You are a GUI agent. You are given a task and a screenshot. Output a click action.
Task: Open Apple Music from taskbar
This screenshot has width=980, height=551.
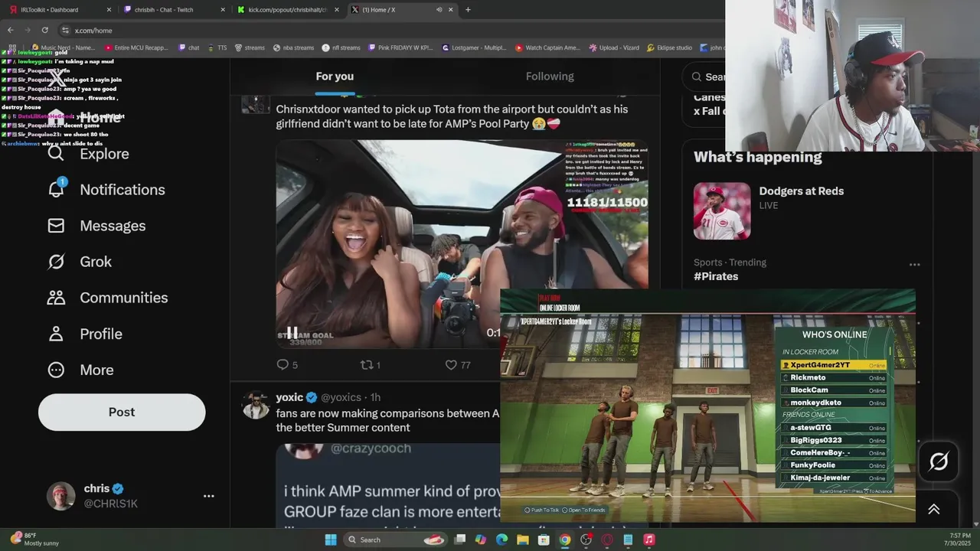(x=649, y=540)
